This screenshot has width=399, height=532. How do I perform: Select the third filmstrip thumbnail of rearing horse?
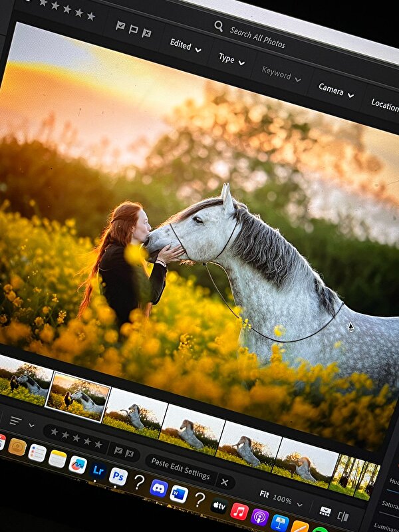click(x=136, y=414)
